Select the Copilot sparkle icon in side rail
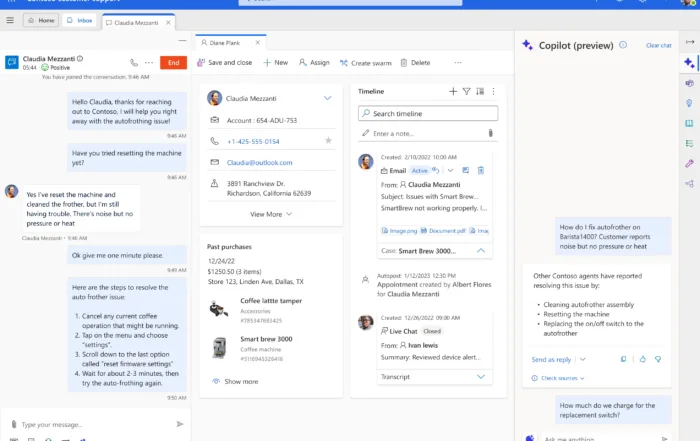The height and width of the screenshot is (441, 700). click(x=689, y=62)
